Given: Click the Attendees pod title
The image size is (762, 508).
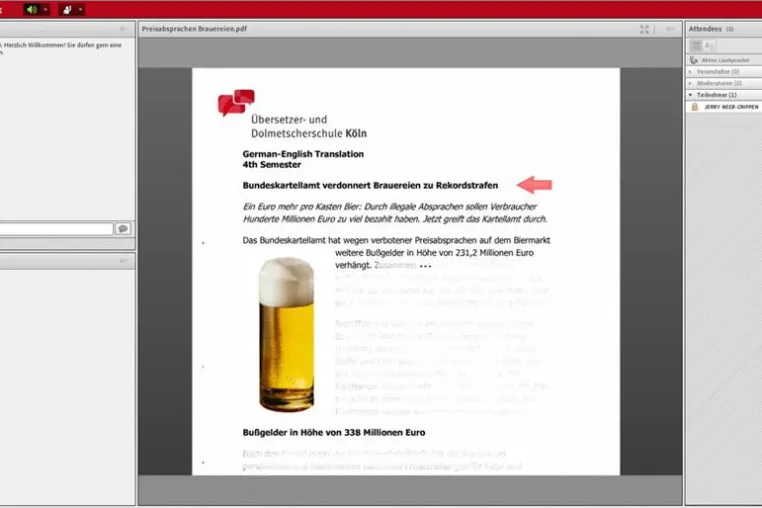Looking at the screenshot, I should click(x=705, y=29).
